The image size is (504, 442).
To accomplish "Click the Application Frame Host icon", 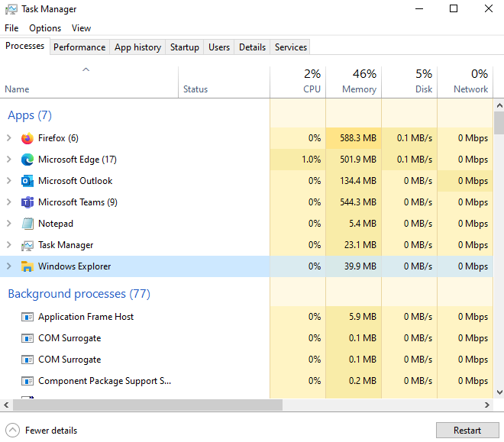I will (x=27, y=317).
